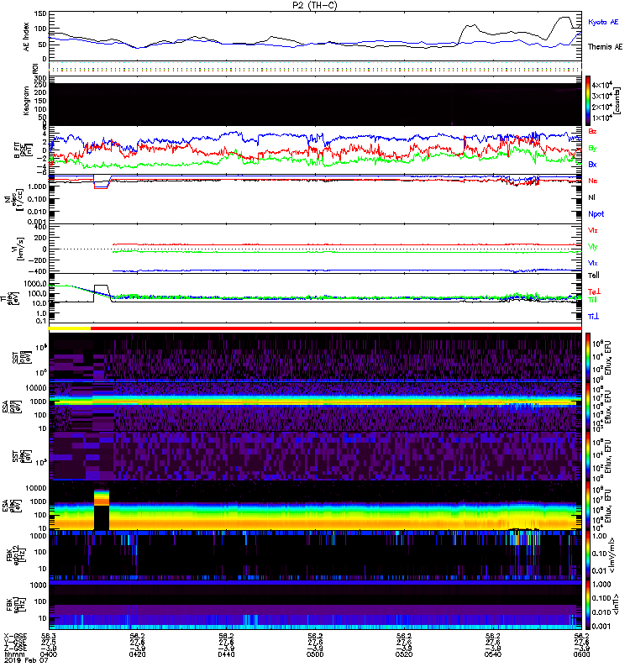Click the Keogram y-axis label
Image resolution: width=630 pixels, height=672 pixels.
click(26, 100)
